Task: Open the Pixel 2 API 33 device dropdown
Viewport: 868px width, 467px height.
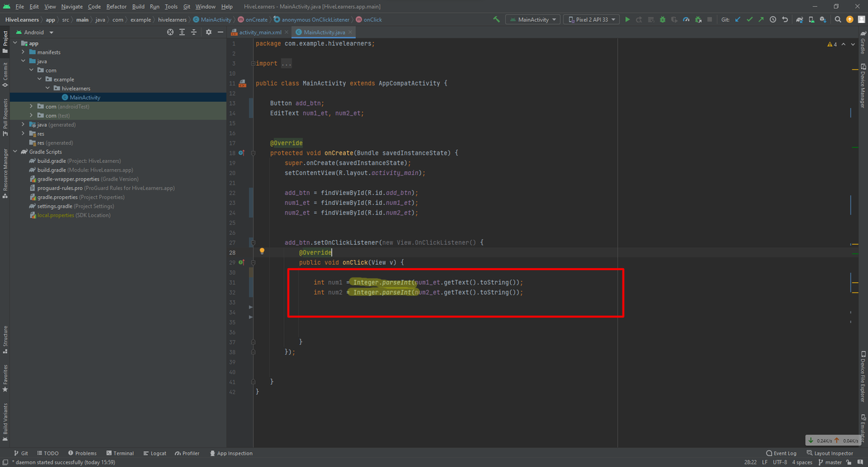Action: (591, 20)
